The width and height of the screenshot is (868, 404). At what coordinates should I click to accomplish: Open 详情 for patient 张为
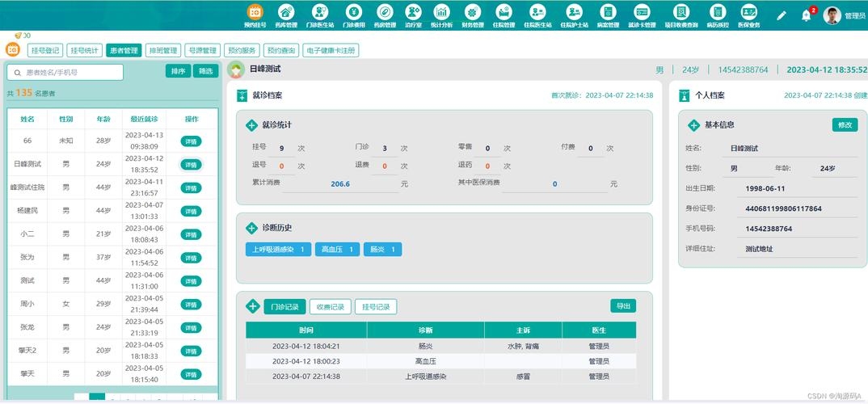(x=191, y=258)
